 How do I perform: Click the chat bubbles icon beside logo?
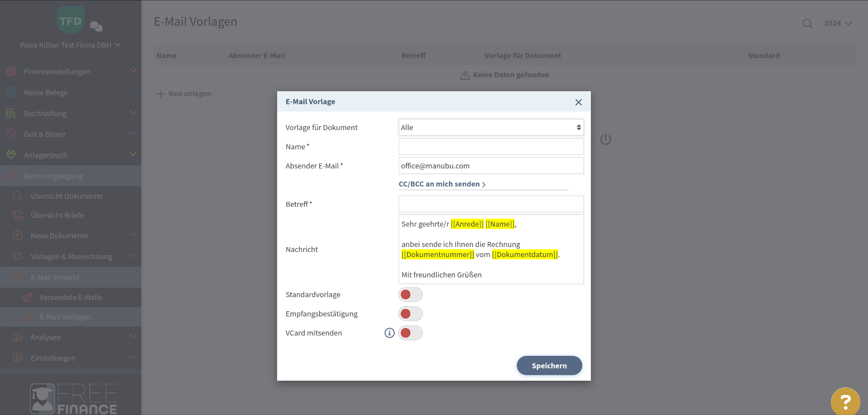96,26
